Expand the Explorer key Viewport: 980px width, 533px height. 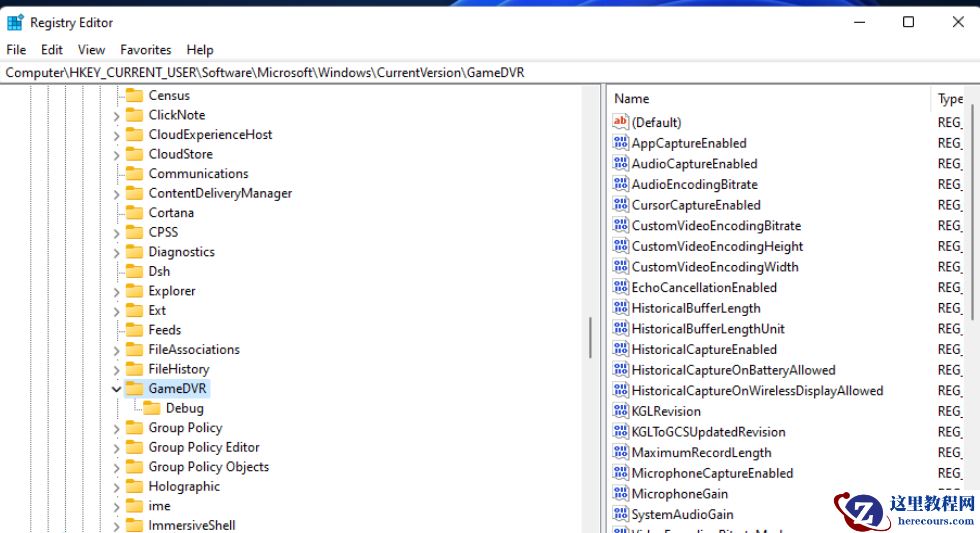point(116,292)
